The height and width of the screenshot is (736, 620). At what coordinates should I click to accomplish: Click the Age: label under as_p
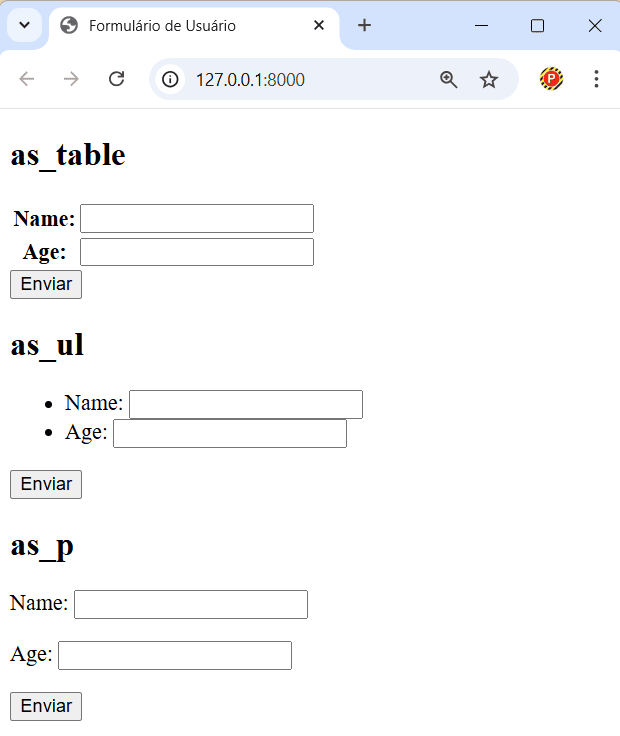click(x=31, y=654)
